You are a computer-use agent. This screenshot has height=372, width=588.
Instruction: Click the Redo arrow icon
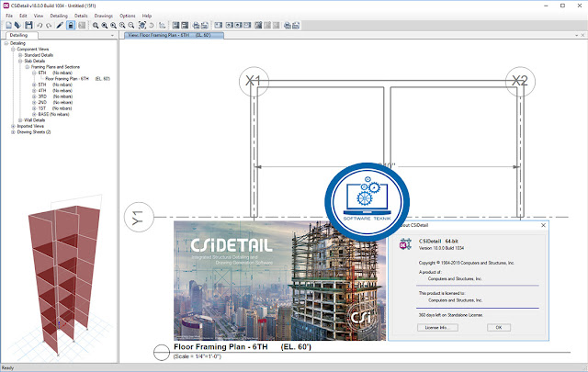click(x=49, y=26)
